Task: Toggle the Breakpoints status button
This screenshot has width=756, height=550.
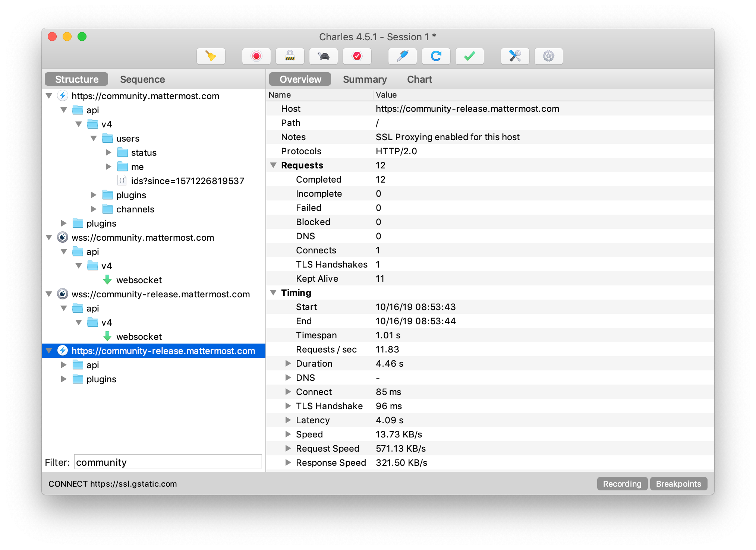Action: click(678, 484)
